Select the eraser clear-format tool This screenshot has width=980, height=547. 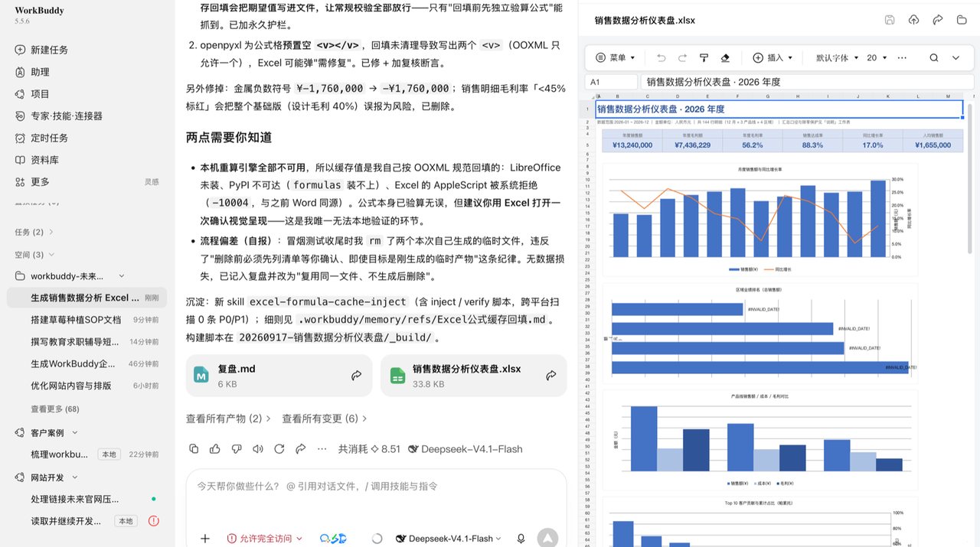tap(726, 57)
